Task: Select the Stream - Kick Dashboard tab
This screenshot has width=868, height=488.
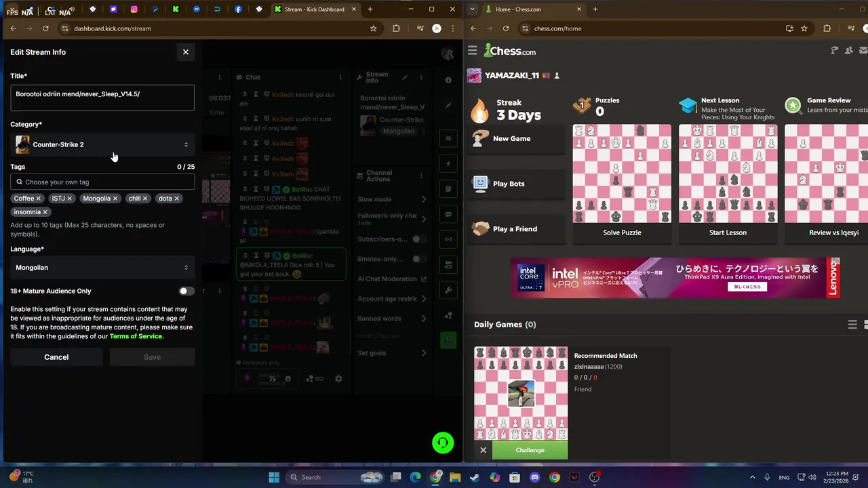Action: click(x=315, y=9)
